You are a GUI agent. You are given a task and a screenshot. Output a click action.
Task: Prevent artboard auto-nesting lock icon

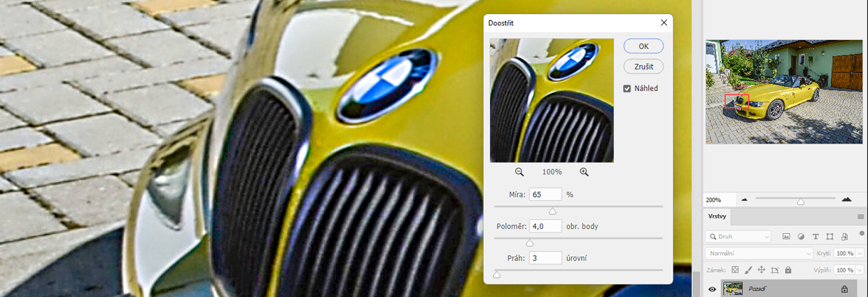point(775,270)
